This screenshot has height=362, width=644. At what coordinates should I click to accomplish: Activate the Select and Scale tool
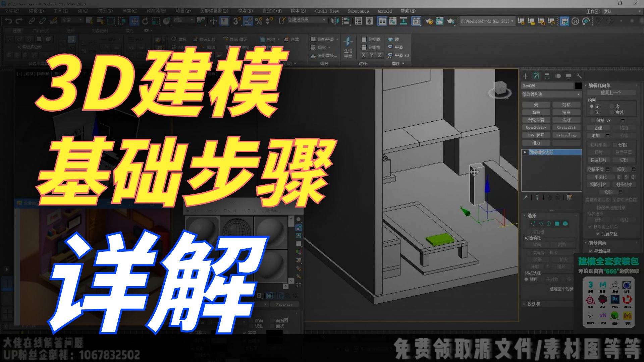click(x=156, y=21)
